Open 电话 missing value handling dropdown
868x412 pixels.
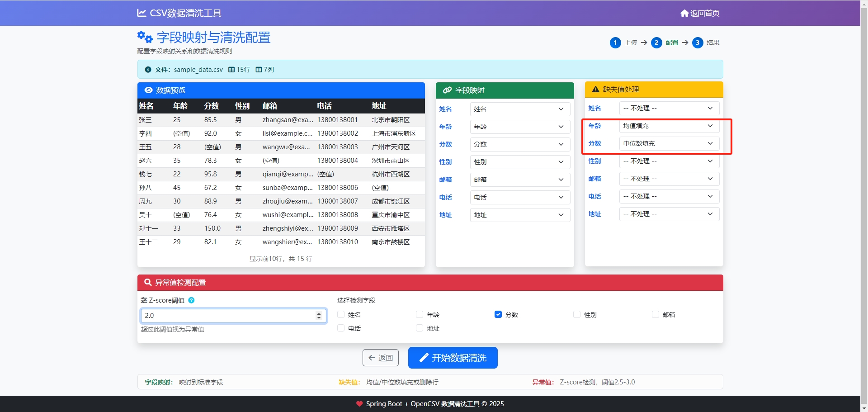[669, 196]
